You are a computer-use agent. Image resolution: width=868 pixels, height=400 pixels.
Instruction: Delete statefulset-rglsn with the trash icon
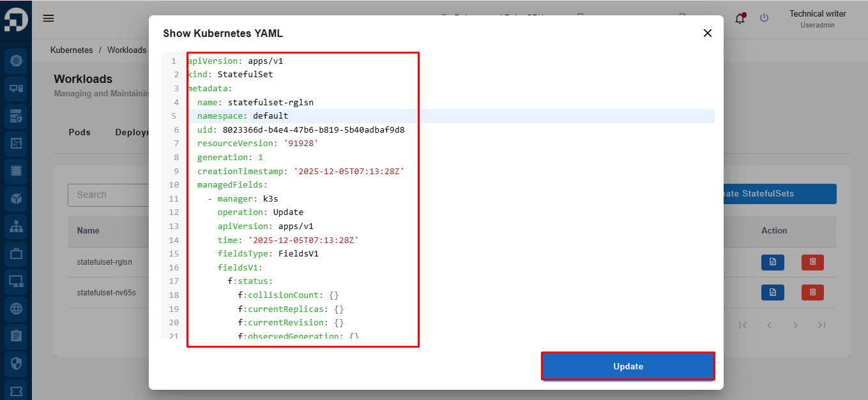tap(812, 262)
